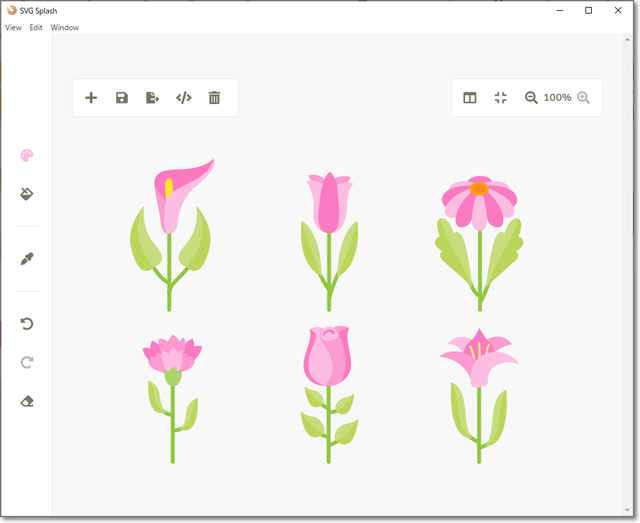Click the export file icon

click(152, 98)
